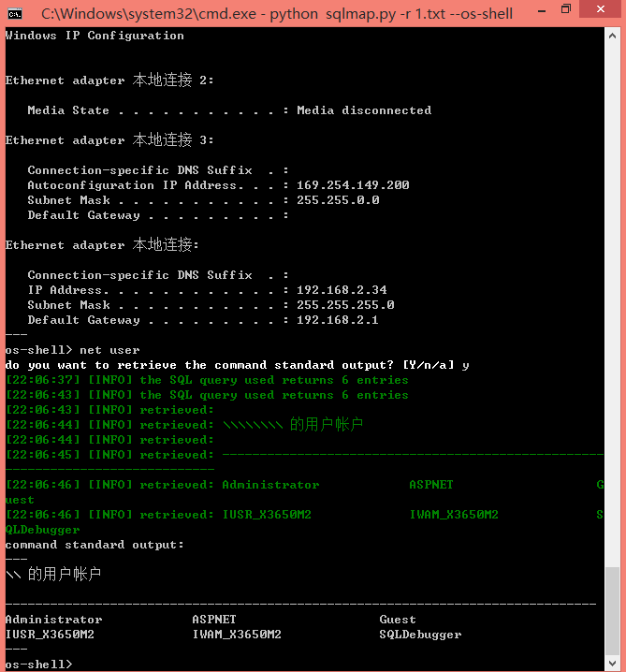The width and height of the screenshot is (626, 672).
Task: Click the scrollbar up arrow
Action: (x=612, y=37)
